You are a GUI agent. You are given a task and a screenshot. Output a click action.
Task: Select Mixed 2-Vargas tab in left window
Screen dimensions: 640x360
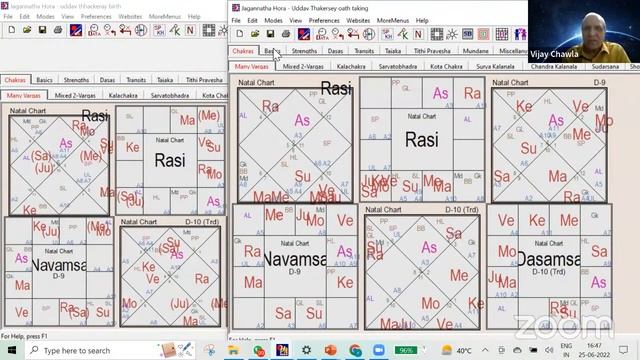click(x=75, y=95)
